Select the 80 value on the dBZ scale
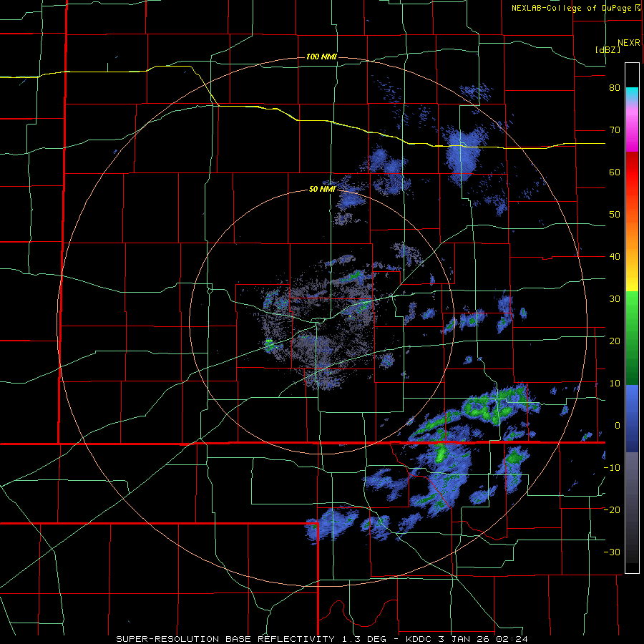 [615, 88]
